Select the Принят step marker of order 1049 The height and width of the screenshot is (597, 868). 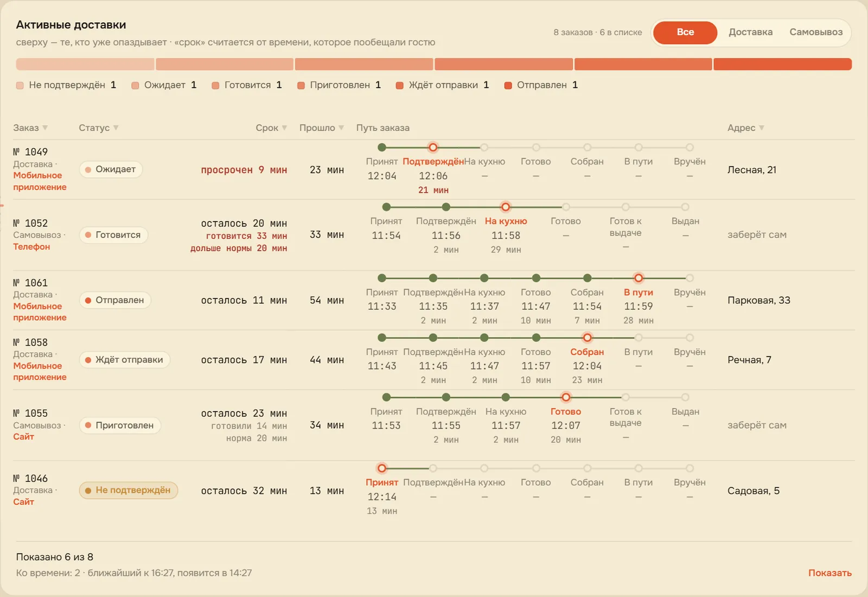pyautogui.click(x=382, y=148)
